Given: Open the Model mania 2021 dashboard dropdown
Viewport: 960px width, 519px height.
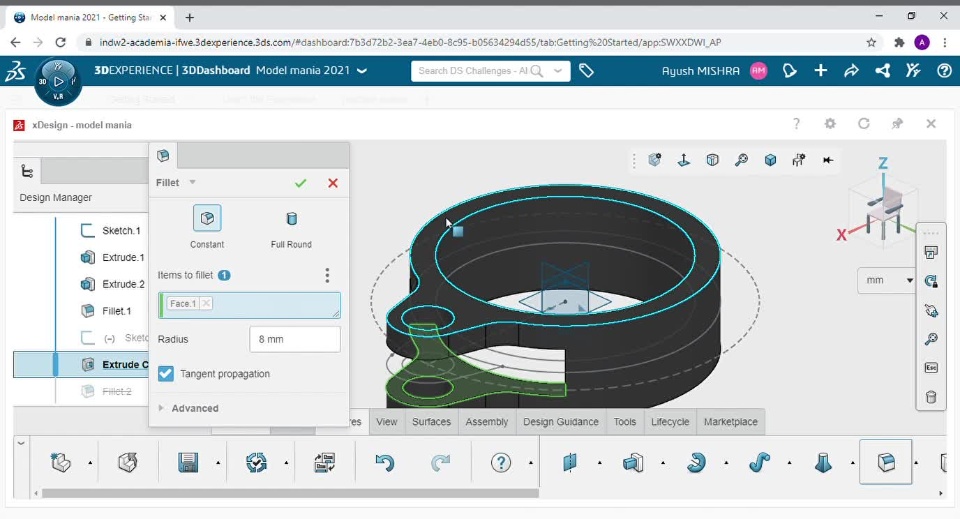Looking at the screenshot, I should point(362,70).
